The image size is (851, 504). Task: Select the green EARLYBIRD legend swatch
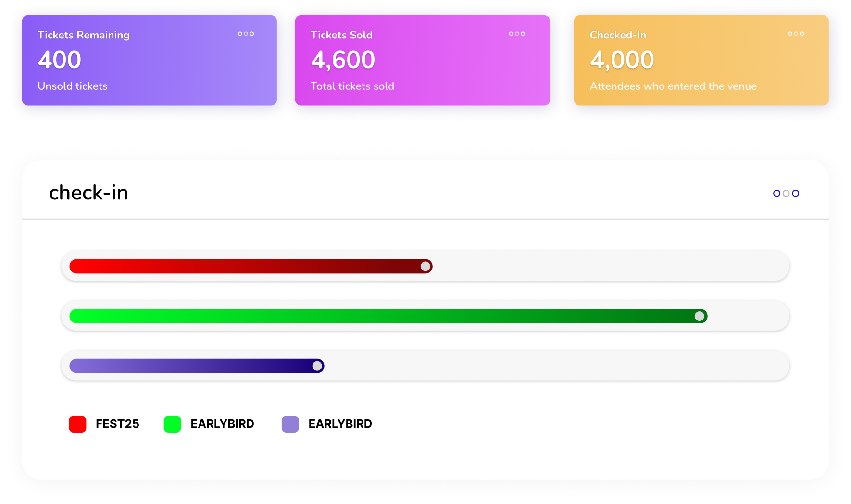tap(172, 424)
